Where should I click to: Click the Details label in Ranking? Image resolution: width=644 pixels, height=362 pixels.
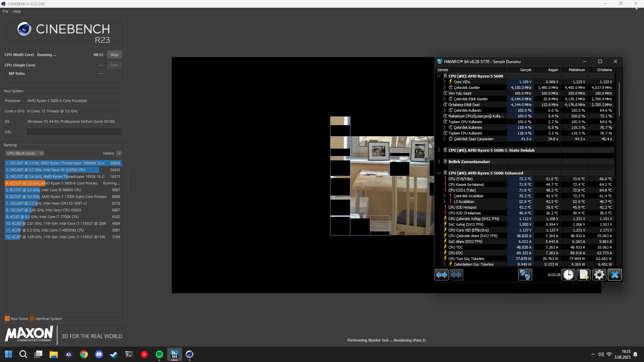(x=108, y=153)
